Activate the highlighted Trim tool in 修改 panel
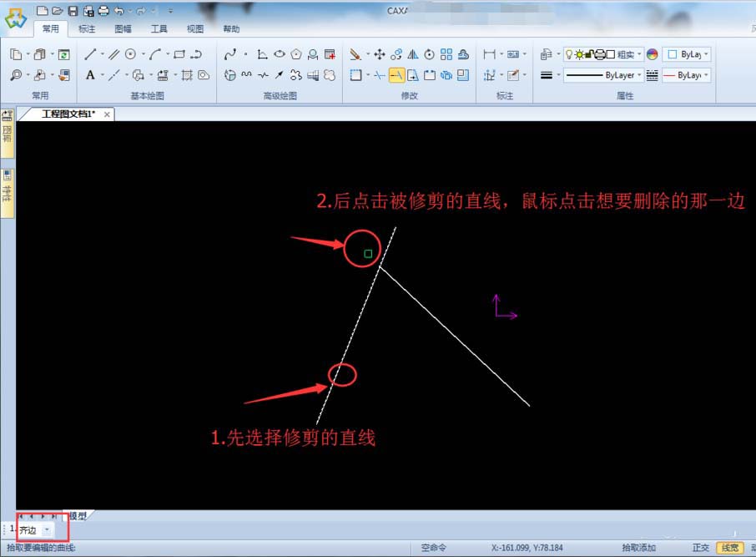Viewport: 756px width, 557px height. point(398,74)
